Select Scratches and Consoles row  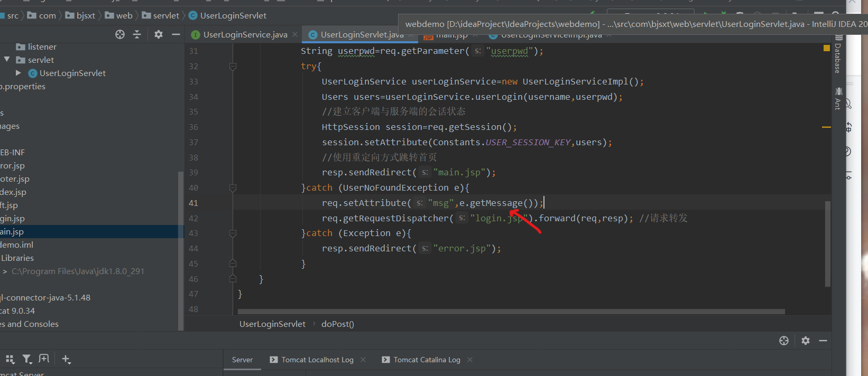90,324
